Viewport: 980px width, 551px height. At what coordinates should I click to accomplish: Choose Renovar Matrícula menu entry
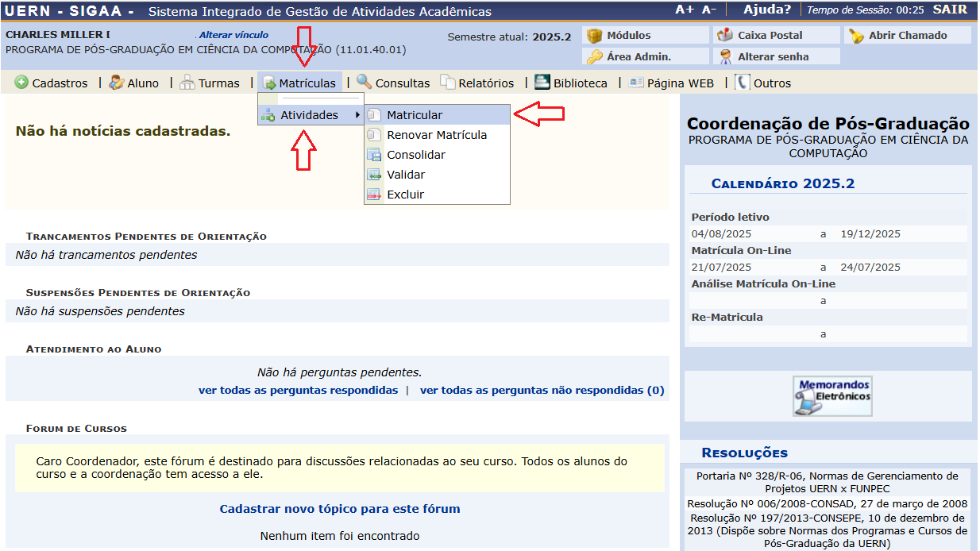pyautogui.click(x=437, y=135)
